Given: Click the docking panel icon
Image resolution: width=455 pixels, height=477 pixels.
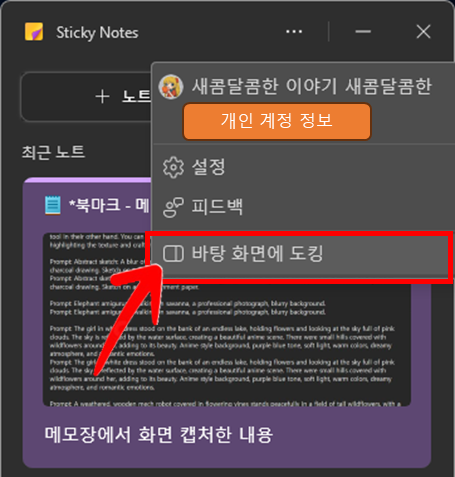Looking at the screenshot, I should coord(173,254).
